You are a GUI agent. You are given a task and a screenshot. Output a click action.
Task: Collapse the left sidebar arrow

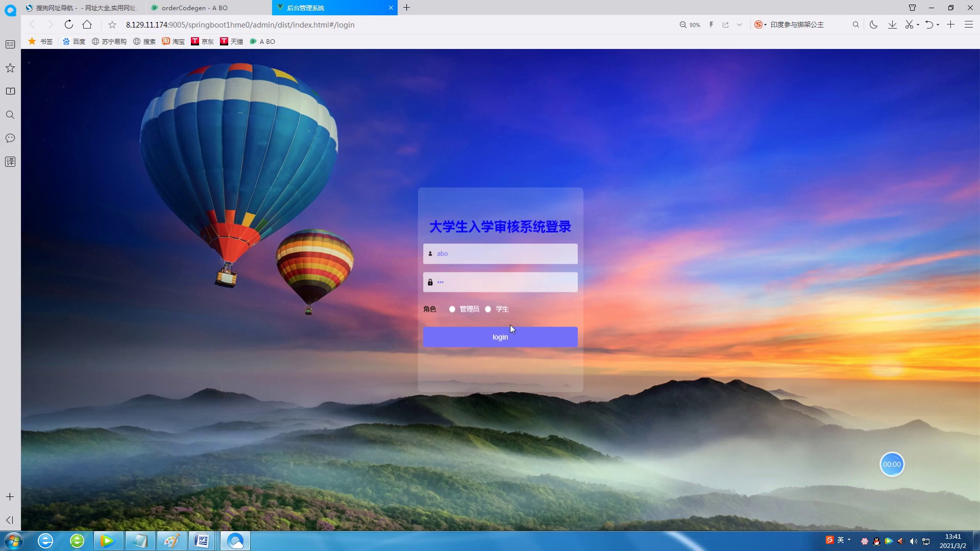pos(10,520)
